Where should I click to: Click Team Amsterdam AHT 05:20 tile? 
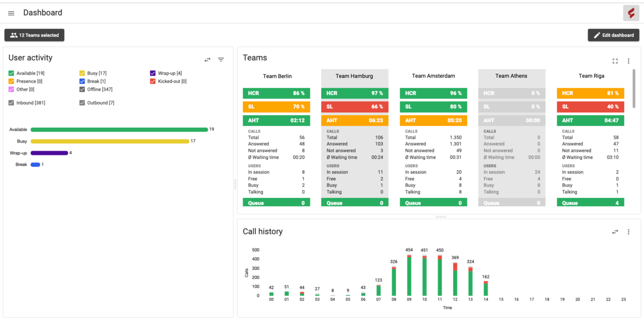click(433, 120)
